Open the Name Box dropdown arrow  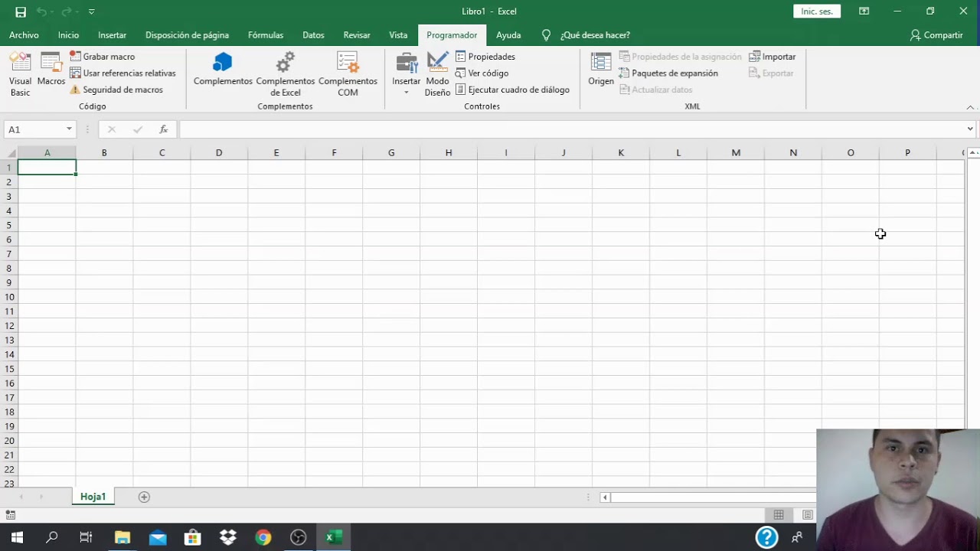[69, 129]
